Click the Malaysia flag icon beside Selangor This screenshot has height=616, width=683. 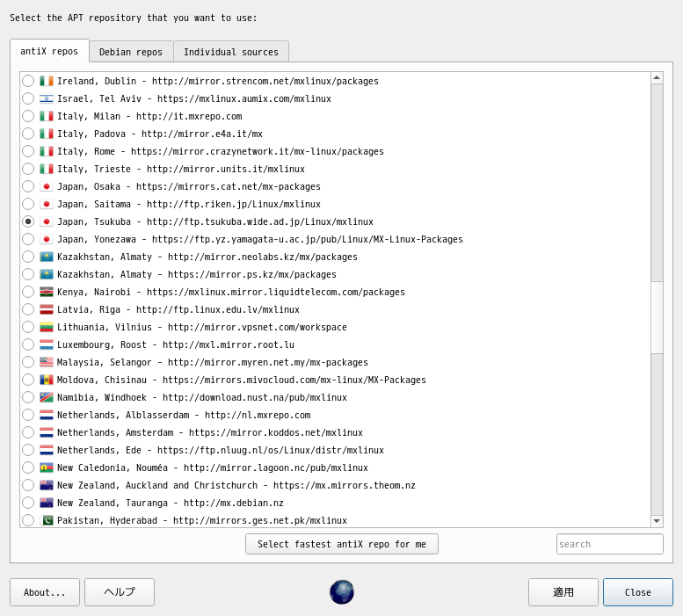tap(47, 362)
